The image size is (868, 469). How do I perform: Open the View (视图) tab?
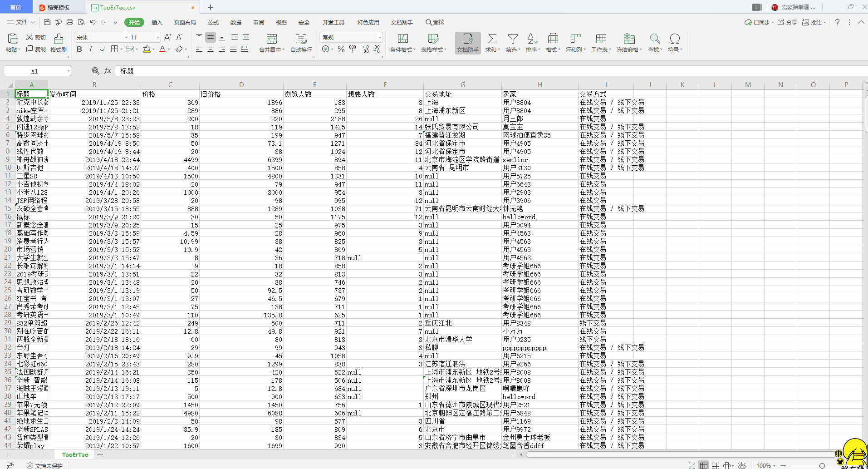pos(281,22)
